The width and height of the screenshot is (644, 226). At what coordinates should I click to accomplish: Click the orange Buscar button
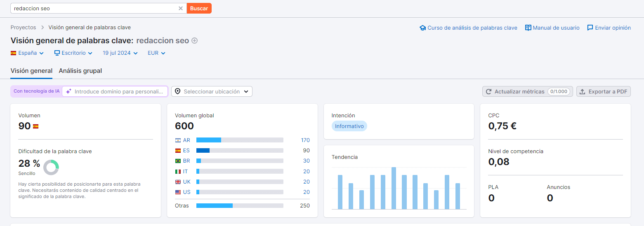point(199,8)
